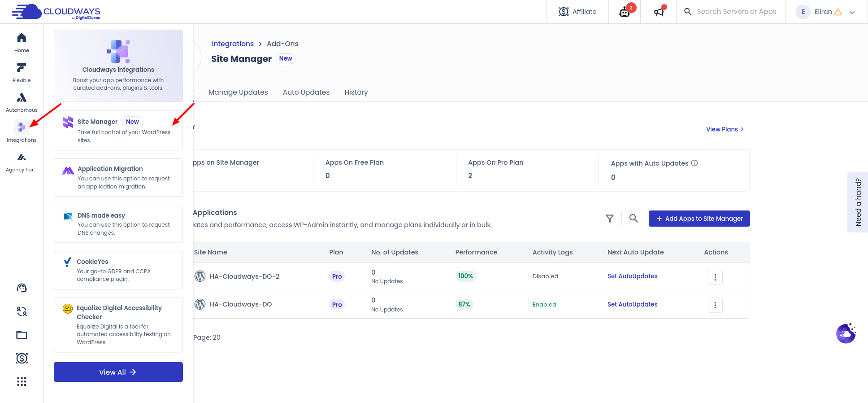Open the bot notifications icon

[x=625, y=12]
